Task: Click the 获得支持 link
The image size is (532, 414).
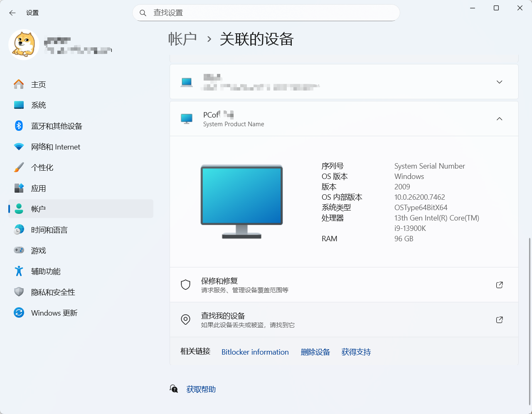Action: click(x=356, y=352)
